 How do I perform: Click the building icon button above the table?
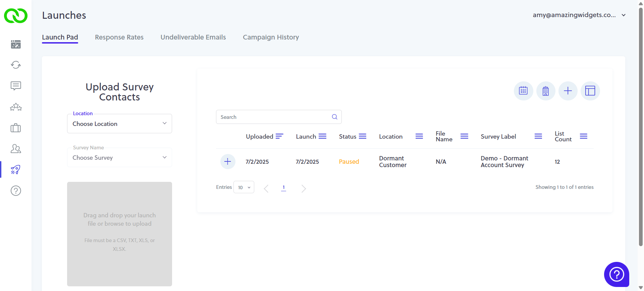click(546, 91)
